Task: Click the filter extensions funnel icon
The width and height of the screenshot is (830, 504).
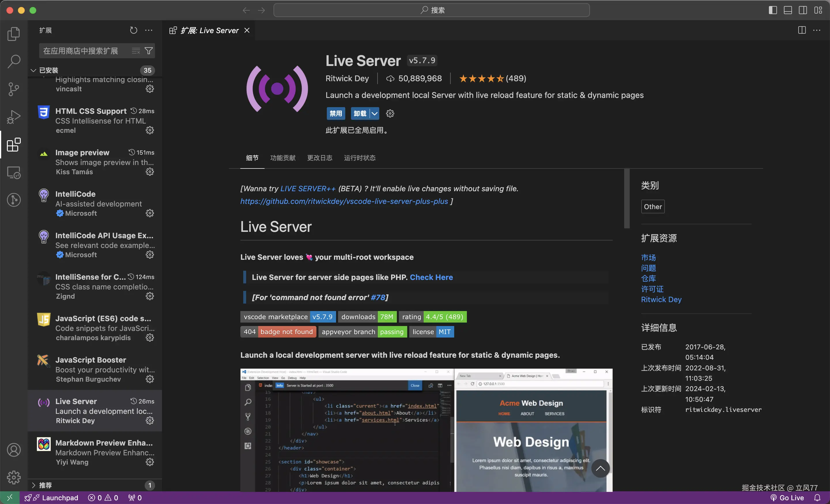Action: [x=148, y=51]
